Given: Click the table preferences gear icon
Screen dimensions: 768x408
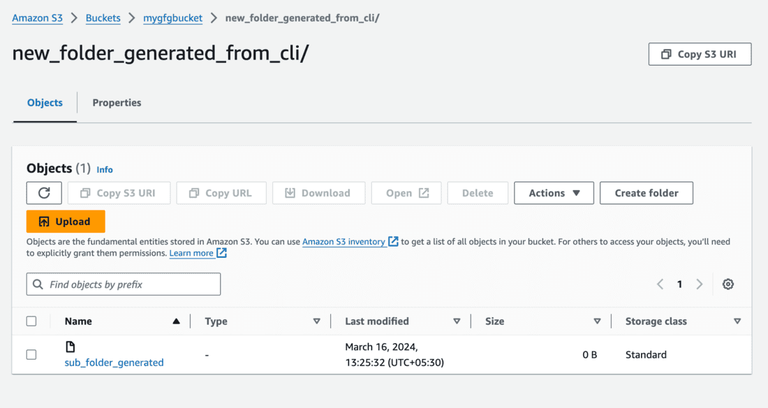Looking at the screenshot, I should [x=728, y=284].
